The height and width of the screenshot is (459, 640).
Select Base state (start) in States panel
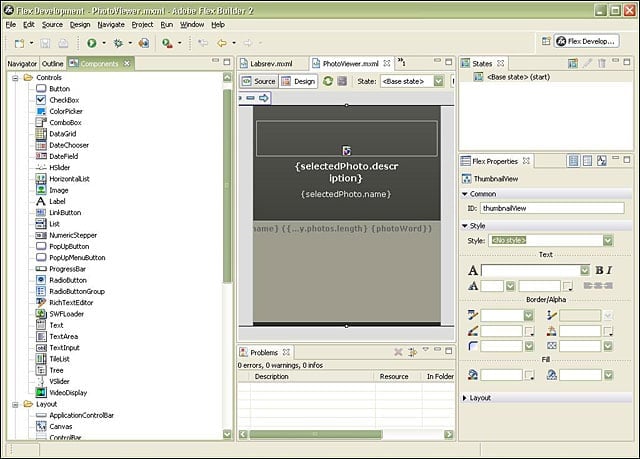518,77
